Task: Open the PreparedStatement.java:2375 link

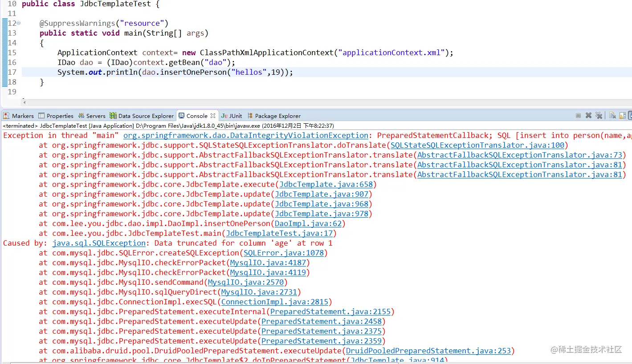Action: click(x=322, y=331)
